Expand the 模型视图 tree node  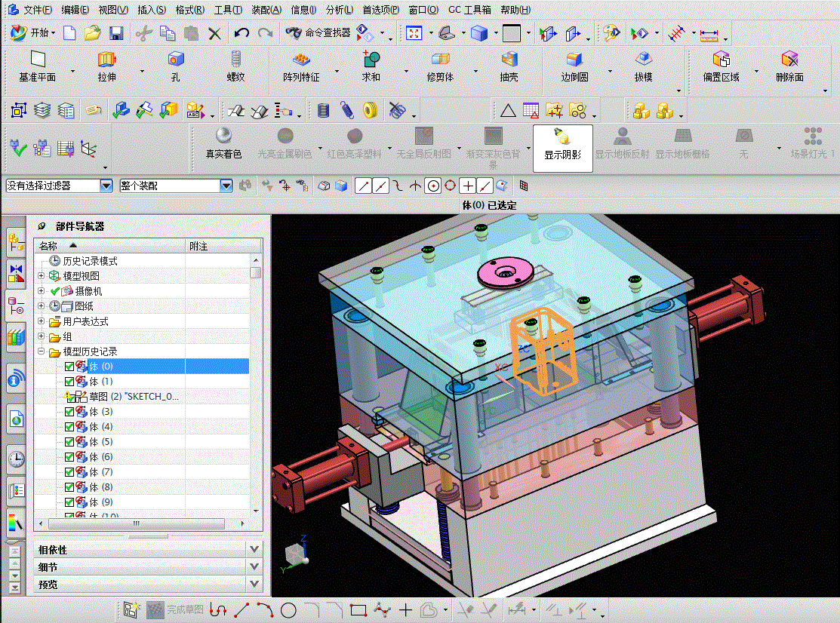(x=42, y=275)
